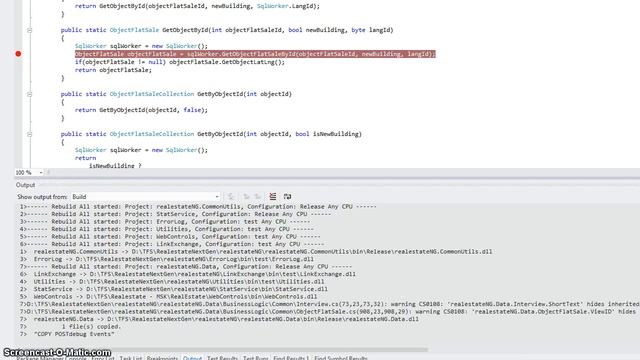The width and height of the screenshot is (640, 360).
Task: Collapse GetObjectById(int, bool, byte) method outline
Action: point(29,30)
